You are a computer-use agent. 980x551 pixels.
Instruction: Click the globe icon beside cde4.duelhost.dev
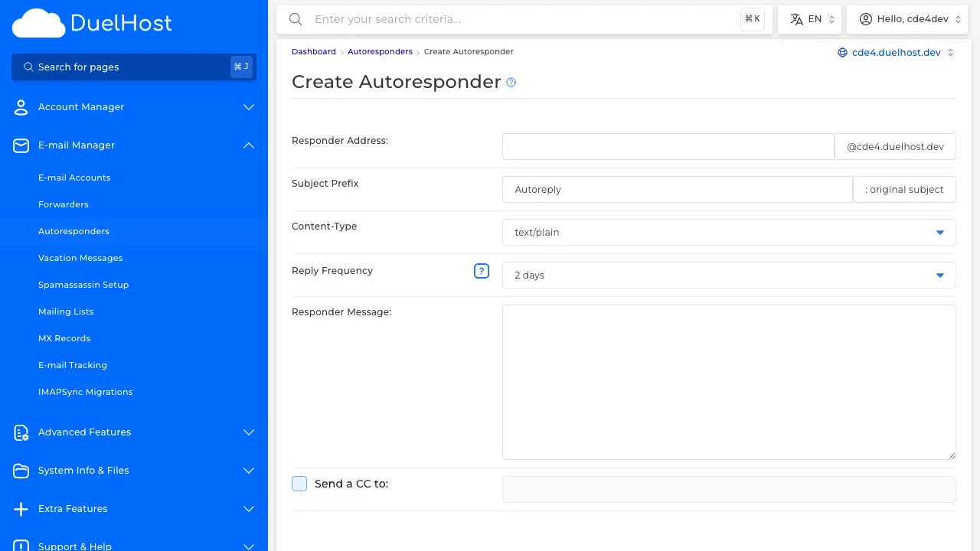coord(842,53)
